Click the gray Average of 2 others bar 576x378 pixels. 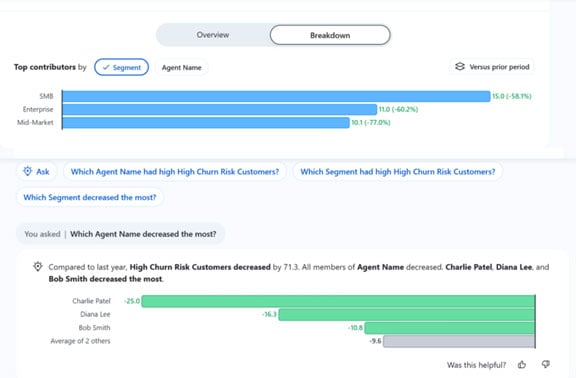point(459,341)
